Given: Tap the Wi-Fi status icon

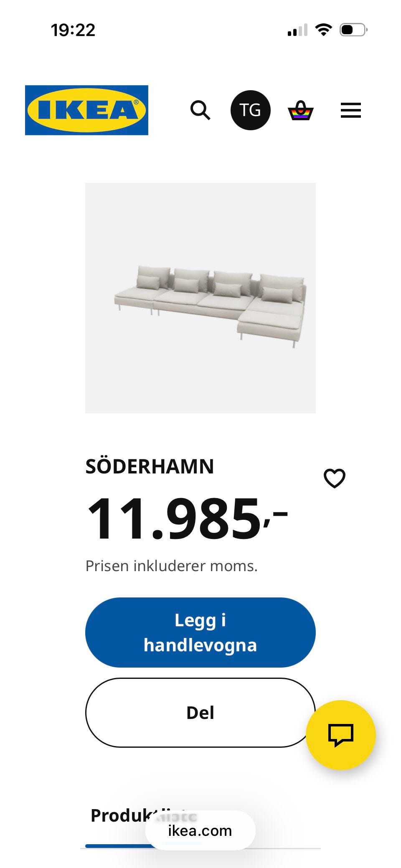Looking at the screenshot, I should coord(323,30).
